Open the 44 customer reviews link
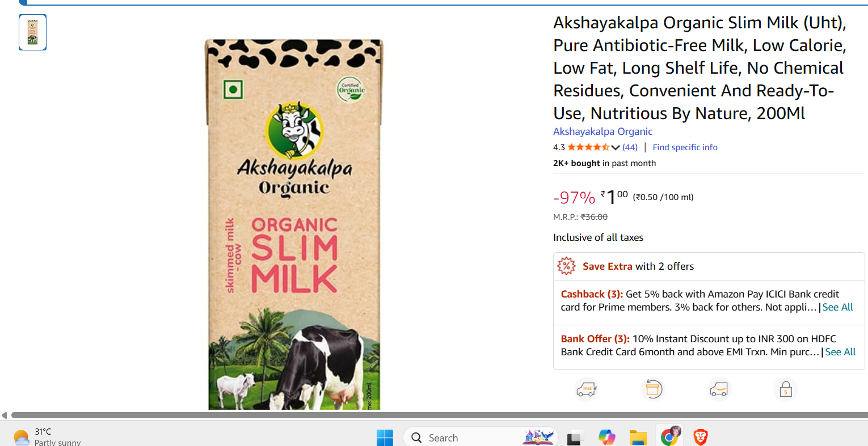868x446 pixels. (x=630, y=147)
